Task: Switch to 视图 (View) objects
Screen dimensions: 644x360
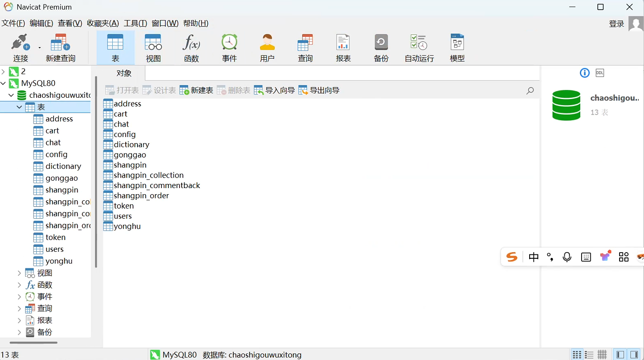Action: [153, 48]
